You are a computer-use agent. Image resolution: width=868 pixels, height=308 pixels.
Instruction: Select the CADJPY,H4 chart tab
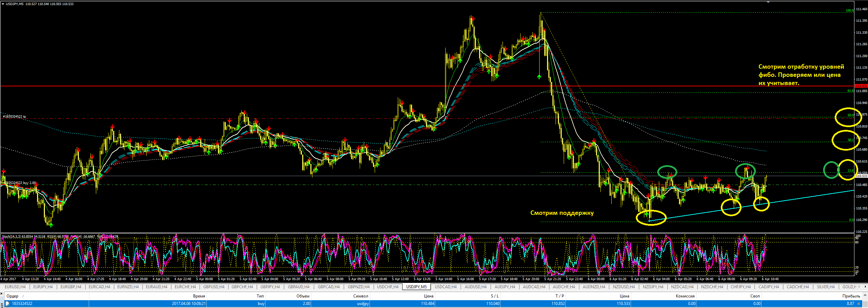[x=768, y=287]
